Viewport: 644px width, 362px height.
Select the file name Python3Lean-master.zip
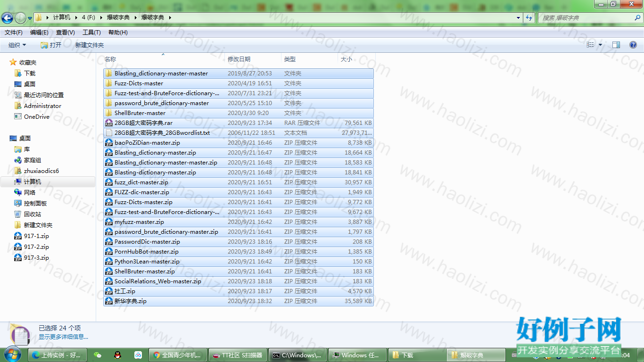(147, 262)
